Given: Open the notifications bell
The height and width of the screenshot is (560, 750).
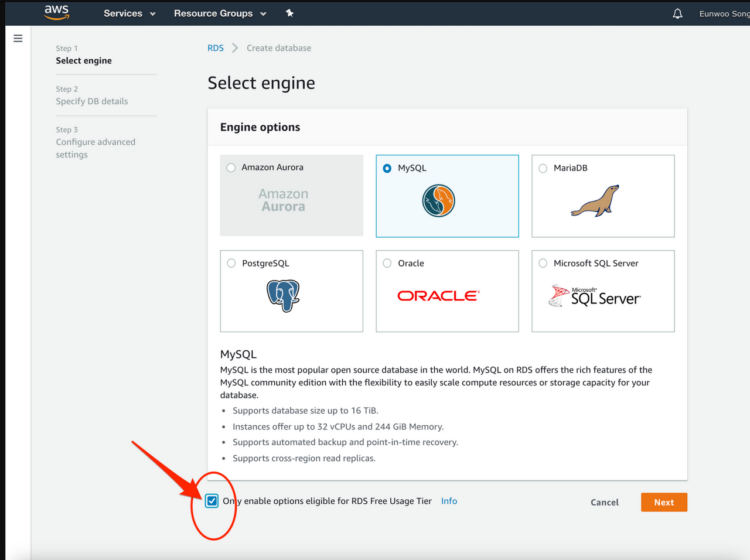Looking at the screenshot, I should (677, 13).
